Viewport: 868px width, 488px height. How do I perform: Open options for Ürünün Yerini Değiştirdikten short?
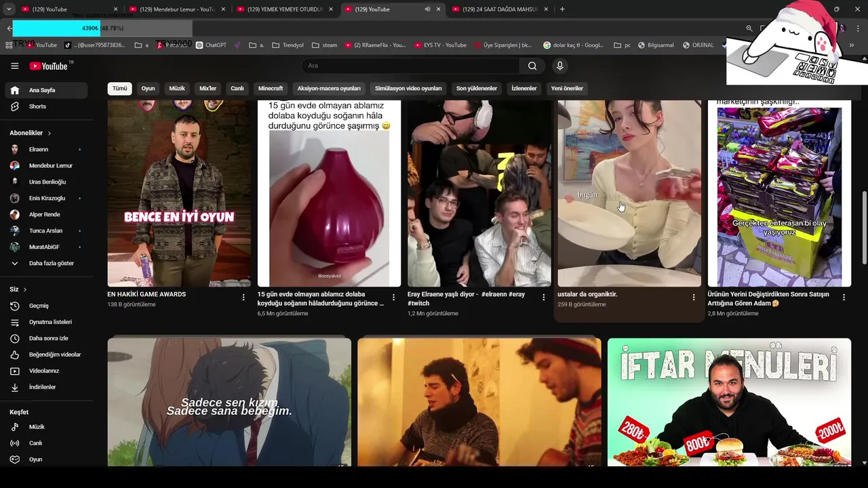844,298
